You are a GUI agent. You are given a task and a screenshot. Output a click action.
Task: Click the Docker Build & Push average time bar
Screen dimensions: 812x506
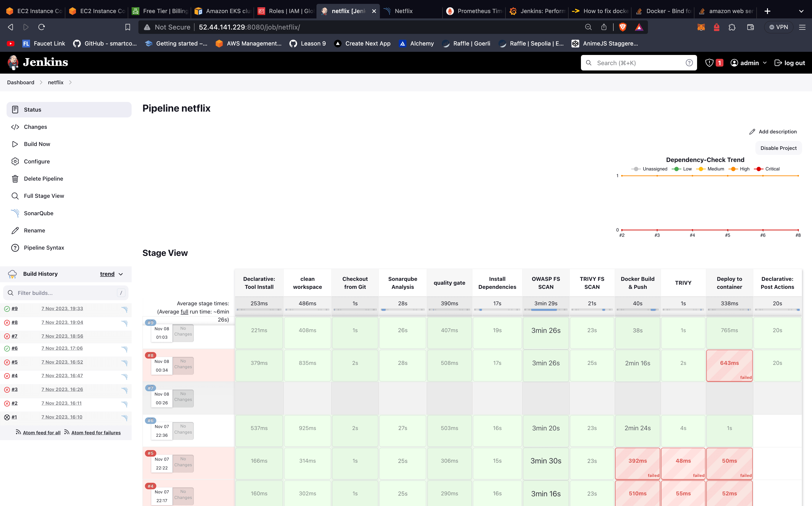coord(637,310)
